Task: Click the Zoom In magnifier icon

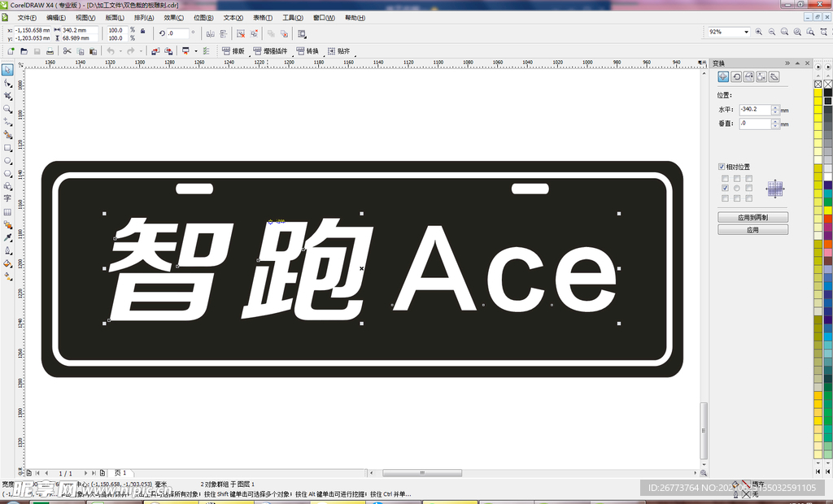Action: tap(758, 33)
